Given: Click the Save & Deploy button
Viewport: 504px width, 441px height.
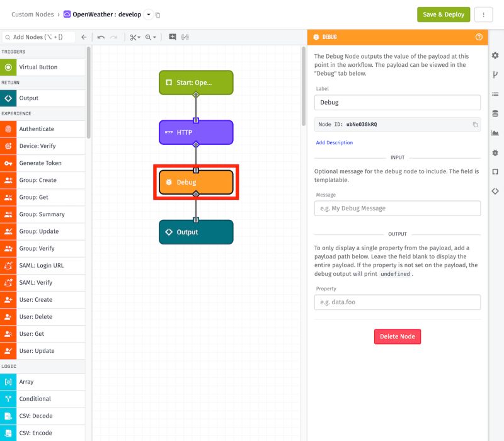Looking at the screenshot, I should (x=442, y=14).
